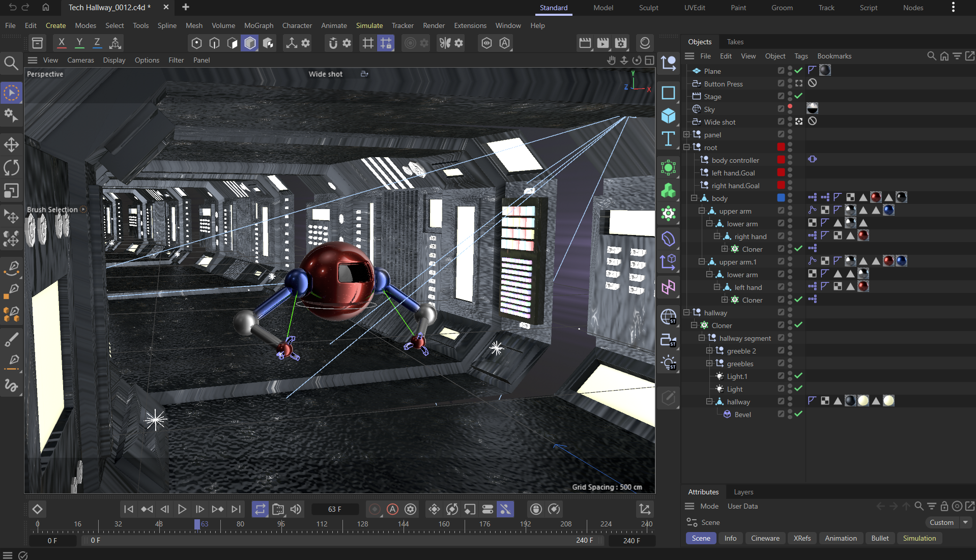Enable Autokeying button in timeline
This screenshot has width=976, height=560.
(x=392, y=509)
